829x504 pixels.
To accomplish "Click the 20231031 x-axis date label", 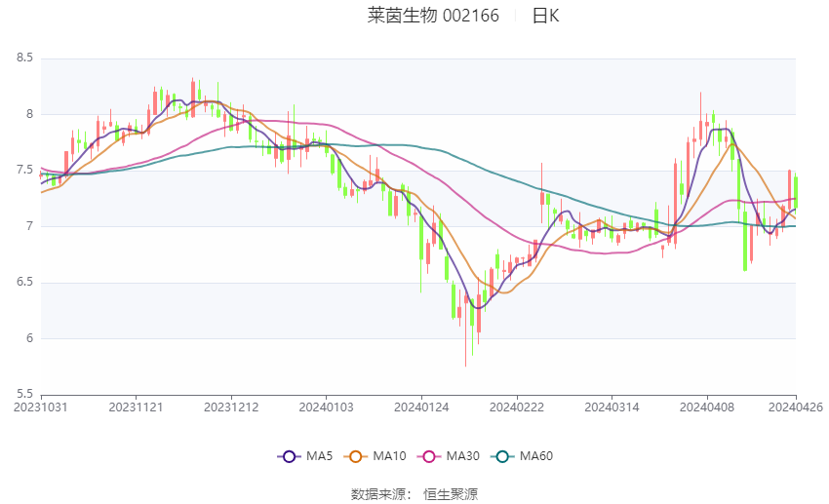I will click(41, 407).
